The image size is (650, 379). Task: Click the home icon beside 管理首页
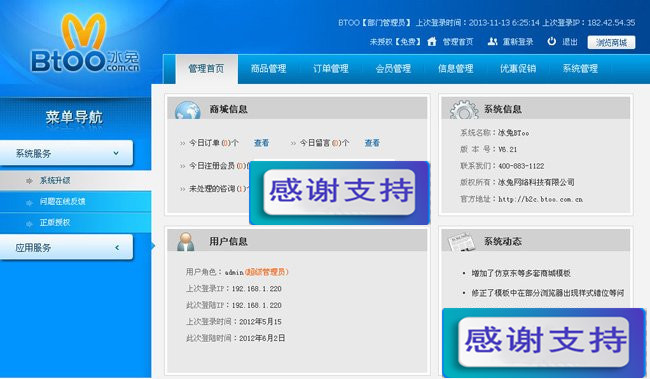[432, 41]
